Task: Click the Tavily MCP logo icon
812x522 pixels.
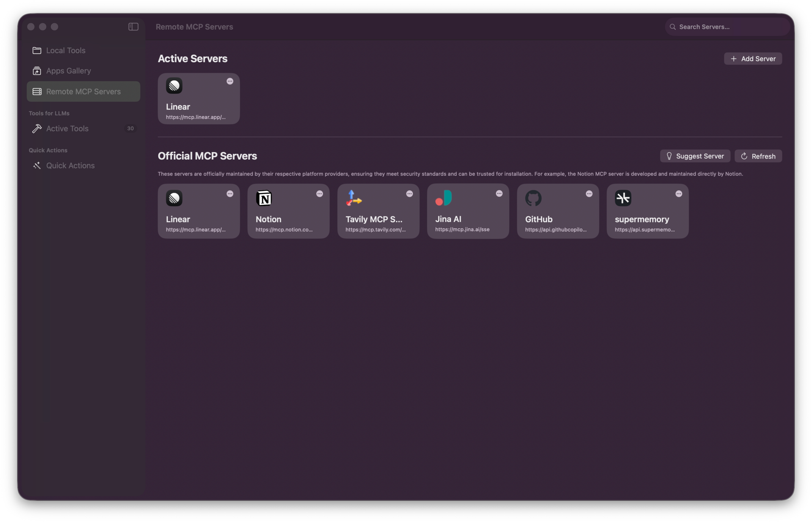Action: (354, 198)
